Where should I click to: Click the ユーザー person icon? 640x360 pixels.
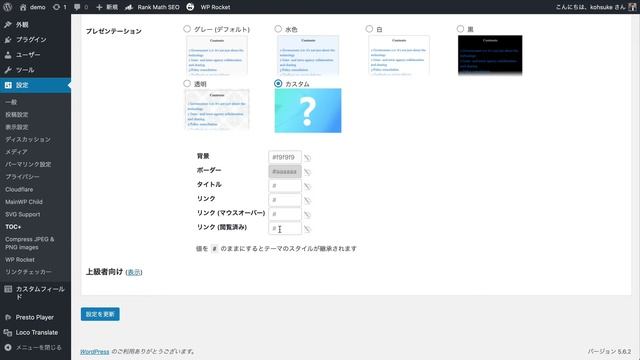[x=8, y=55]
